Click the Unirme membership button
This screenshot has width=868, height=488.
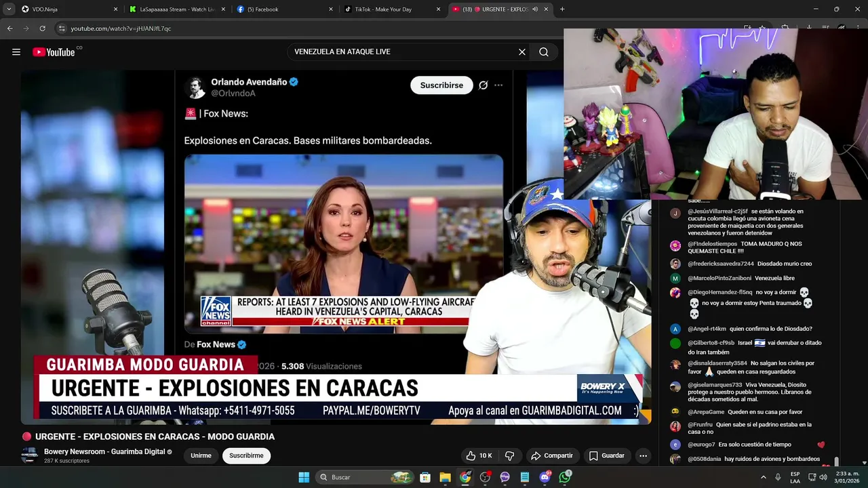[x=201, y=455]
